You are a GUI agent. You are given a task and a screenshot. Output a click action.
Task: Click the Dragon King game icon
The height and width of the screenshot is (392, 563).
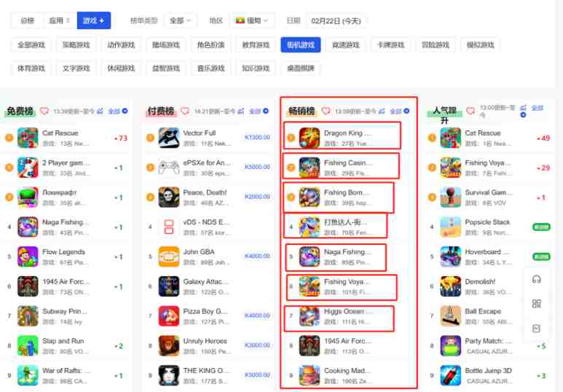point(309,138)
